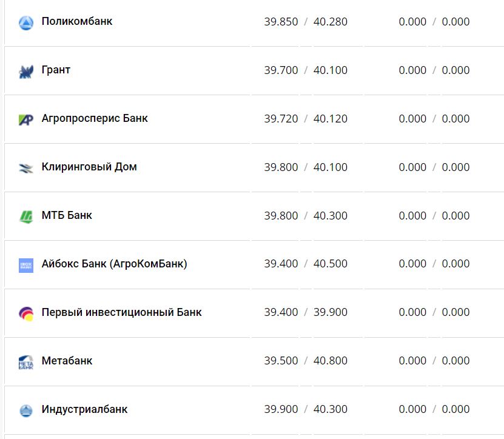Click the Клиринговый Дом logo icon
Screen dimensions: 504x439
point(26,169)
